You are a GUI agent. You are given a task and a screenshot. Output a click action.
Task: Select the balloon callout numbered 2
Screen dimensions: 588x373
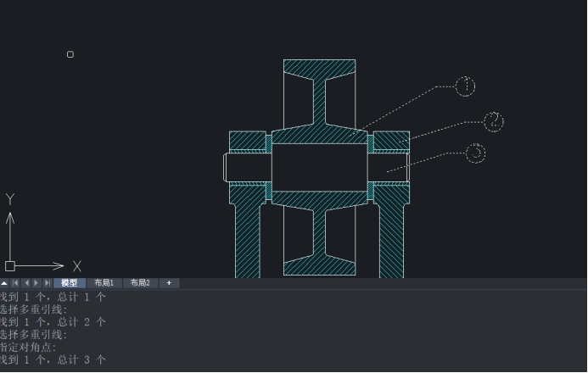494,121
